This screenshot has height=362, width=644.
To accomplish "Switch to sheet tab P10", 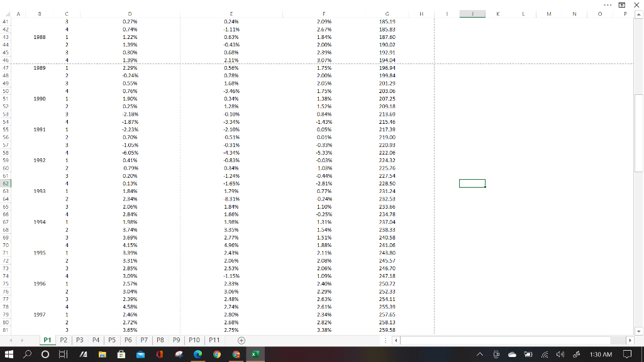I will click(194, 340).
